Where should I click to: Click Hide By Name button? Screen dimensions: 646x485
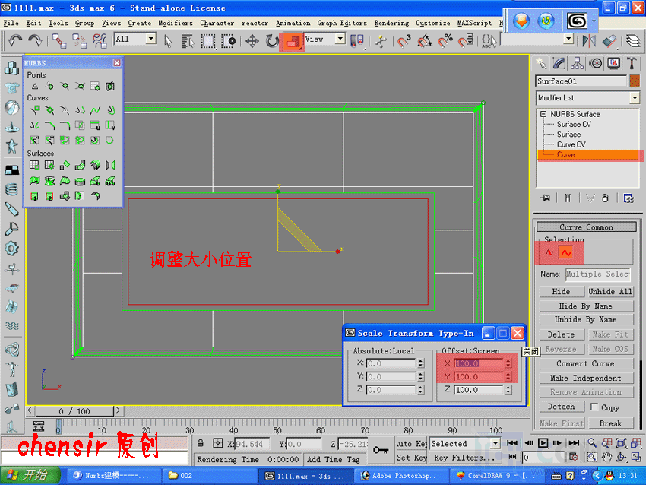point(585,306)
